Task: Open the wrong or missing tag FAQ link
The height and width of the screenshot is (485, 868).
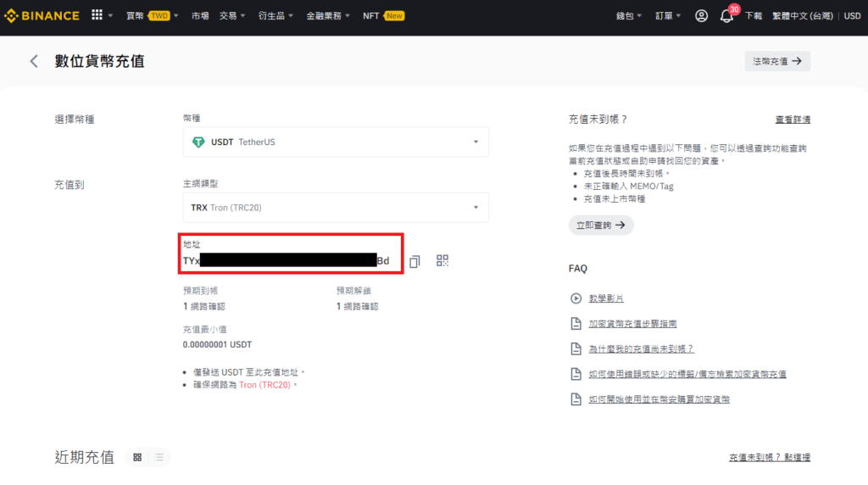Action: (687, 374)
